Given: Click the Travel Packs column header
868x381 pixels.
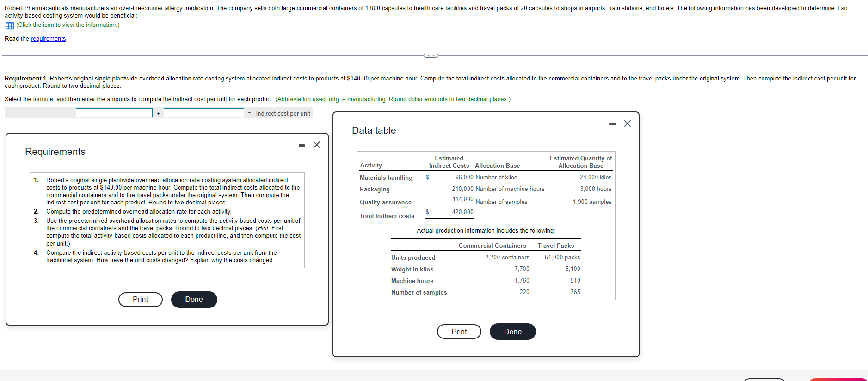Looking at the screenshot, I should tap(556, 246).
